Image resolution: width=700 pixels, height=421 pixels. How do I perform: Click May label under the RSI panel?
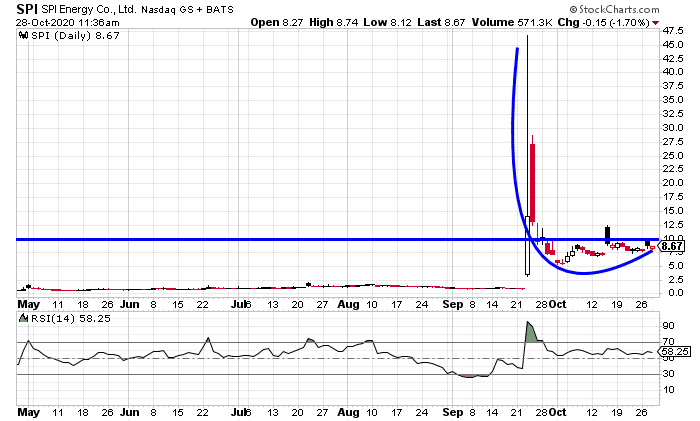click(29, 413)
